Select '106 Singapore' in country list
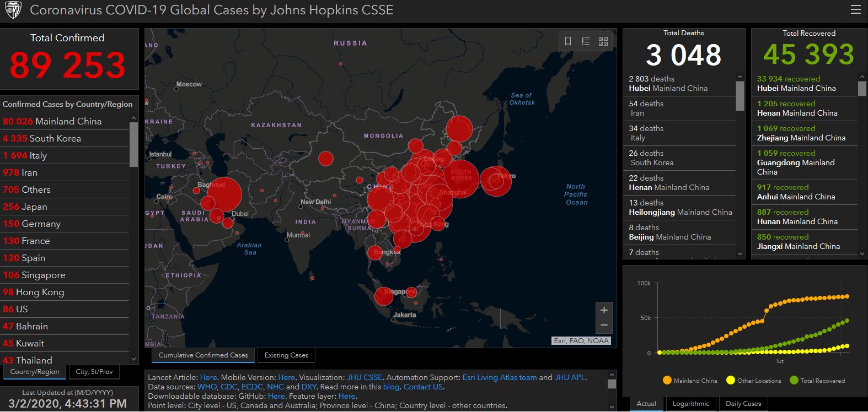Image resolution: width=868 pixels, height=412 pixels. (65, 275)
